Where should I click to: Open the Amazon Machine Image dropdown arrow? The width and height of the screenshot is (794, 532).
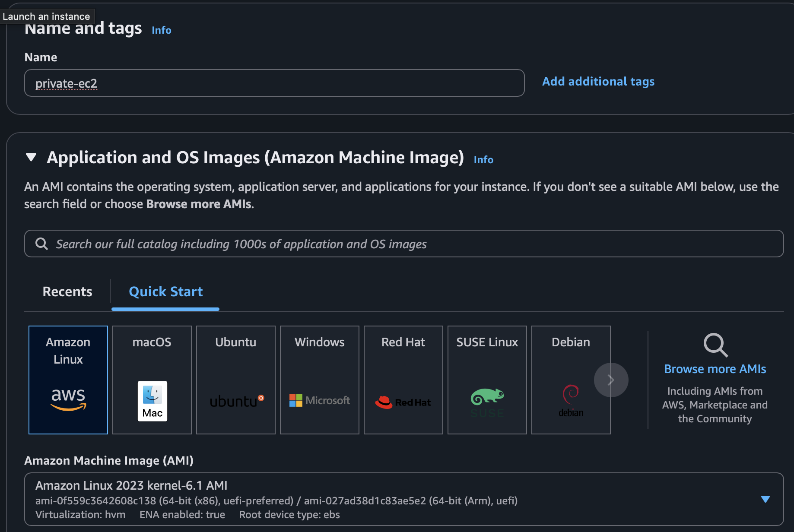click(x=765, y=499)
